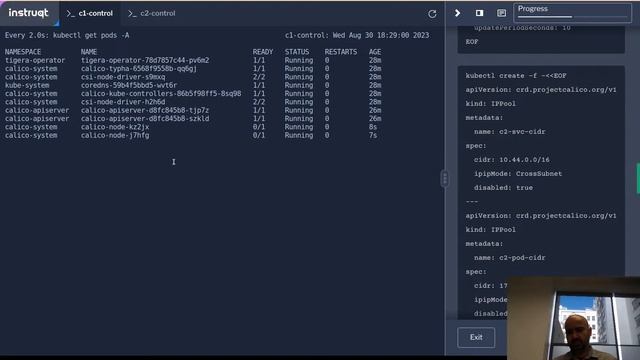Screen dimensions: 640x360
Task: Refresh the terminal with the reload icon
Action: [x=432, y=14]
